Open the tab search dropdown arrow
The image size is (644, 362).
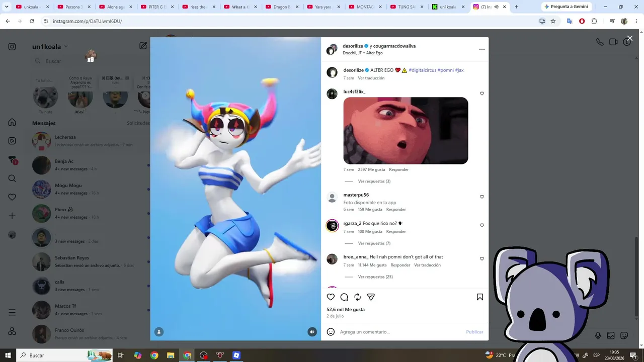coord(7,7)
